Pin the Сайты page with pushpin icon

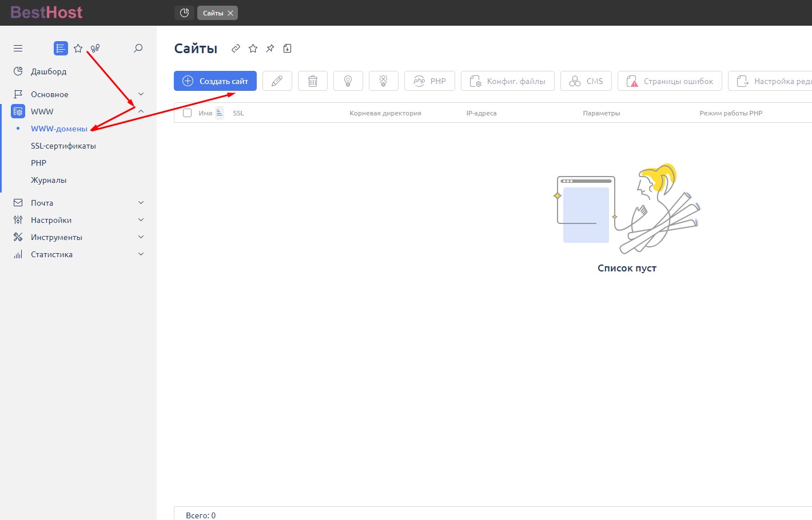click(x=270, y=49)
